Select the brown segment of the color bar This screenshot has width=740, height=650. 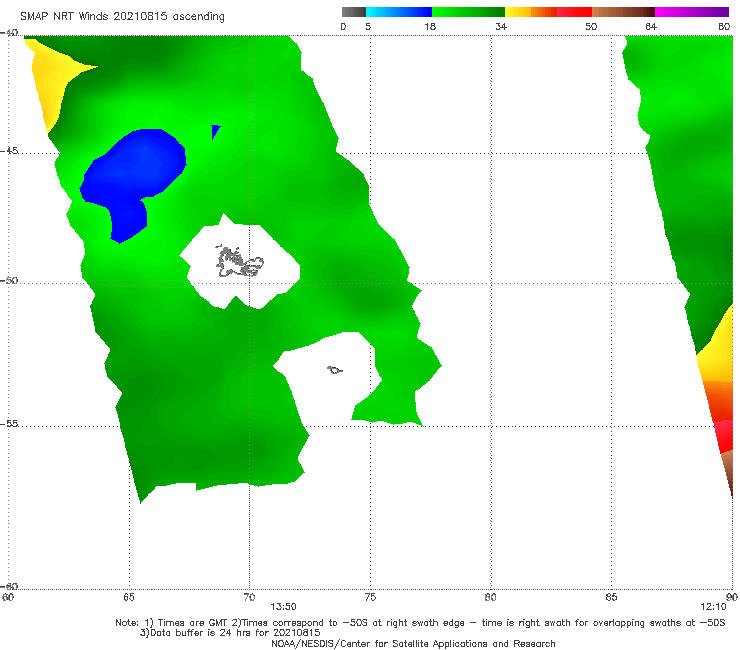point(623,12)
